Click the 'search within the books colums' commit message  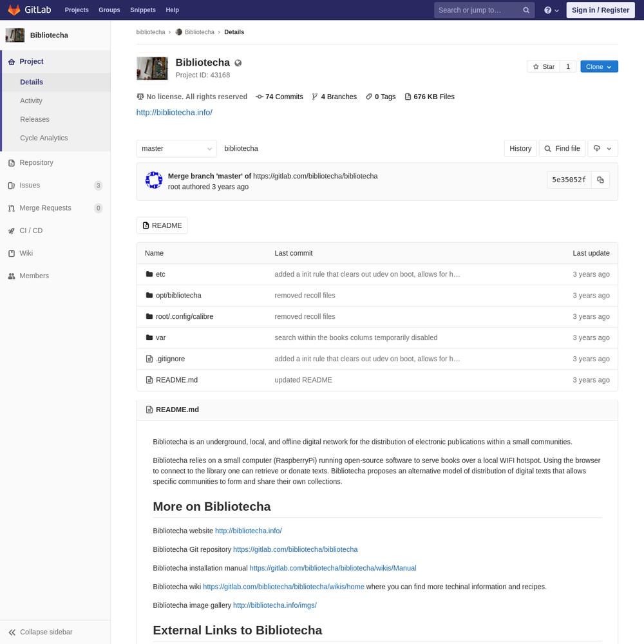tap(355, 337)
